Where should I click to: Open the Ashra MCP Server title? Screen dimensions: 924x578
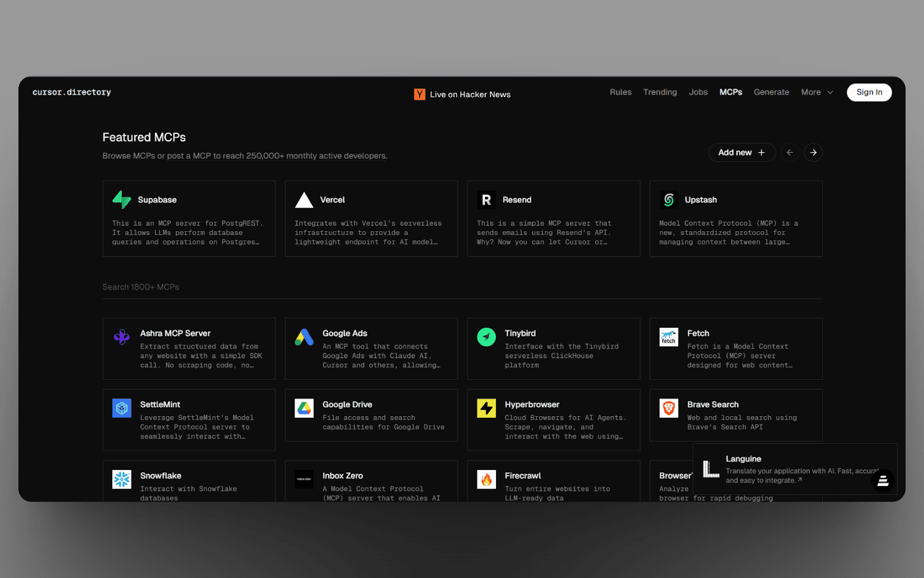[175, 334]
